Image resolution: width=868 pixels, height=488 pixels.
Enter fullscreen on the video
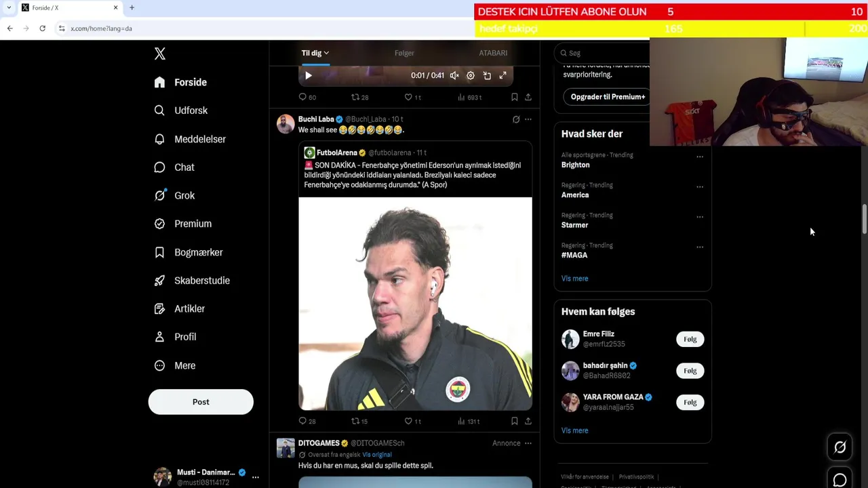coord(503,76)
